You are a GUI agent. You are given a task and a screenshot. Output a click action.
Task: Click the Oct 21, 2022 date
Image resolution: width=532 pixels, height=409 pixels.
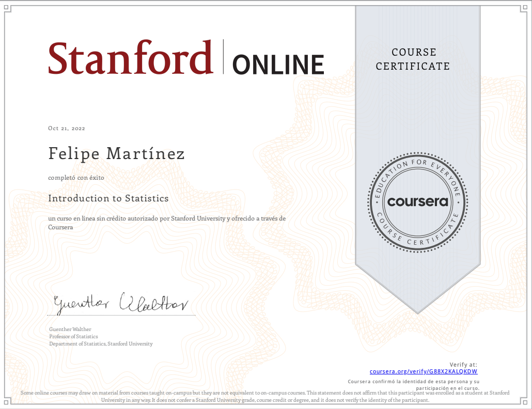[x=67, y=129]
